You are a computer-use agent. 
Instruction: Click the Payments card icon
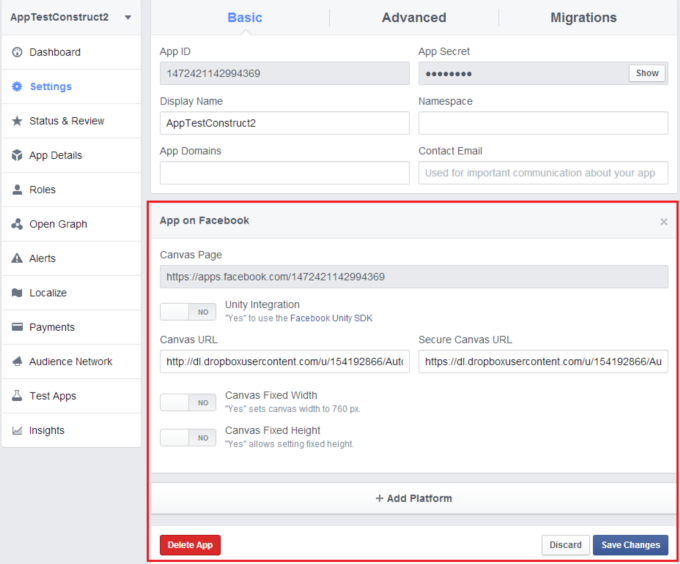click(x=17, y=327)
